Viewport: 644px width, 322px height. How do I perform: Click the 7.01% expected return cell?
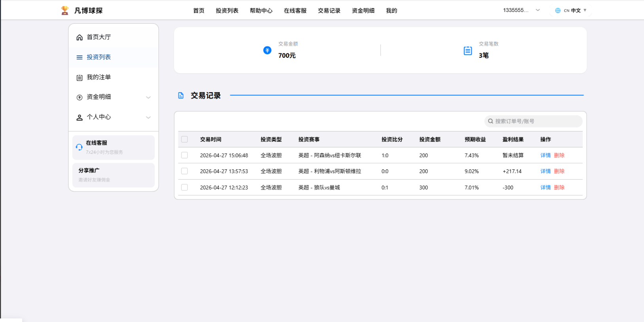click(472, 188)
